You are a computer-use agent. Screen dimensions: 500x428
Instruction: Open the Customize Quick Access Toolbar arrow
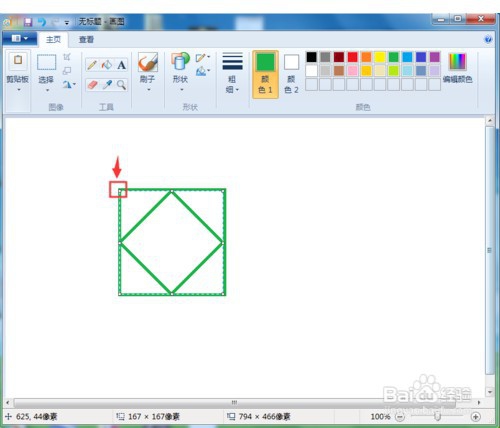67,23
